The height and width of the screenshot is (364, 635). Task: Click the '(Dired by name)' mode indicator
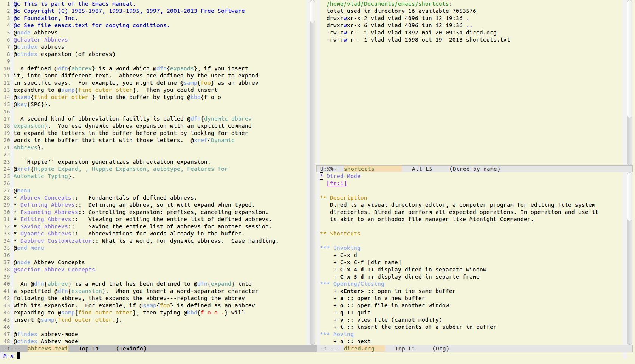[475, 169]
